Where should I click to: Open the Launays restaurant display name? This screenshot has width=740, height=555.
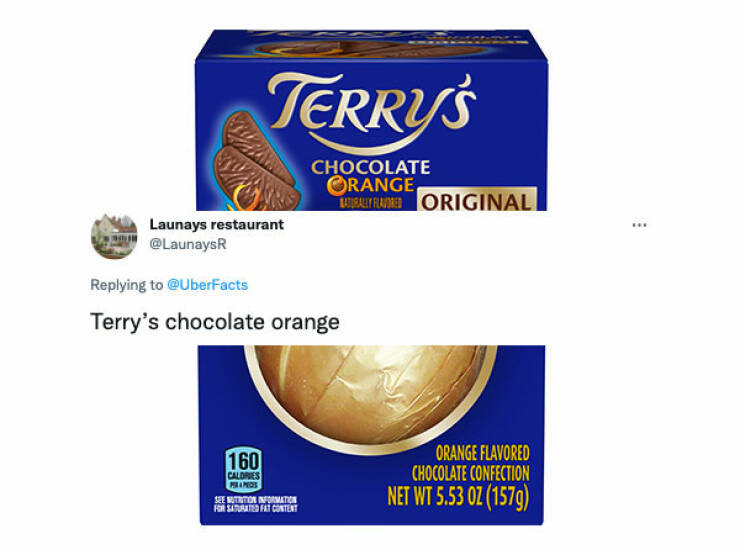[217, 225]
